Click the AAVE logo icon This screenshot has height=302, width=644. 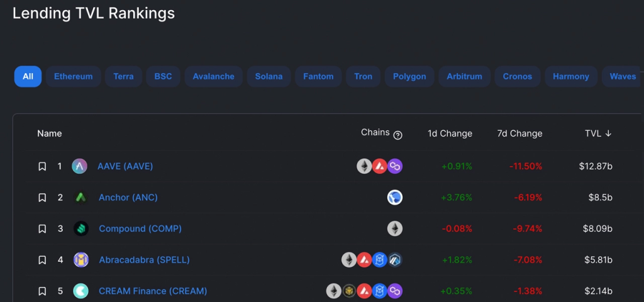click(x=79, y=166)
